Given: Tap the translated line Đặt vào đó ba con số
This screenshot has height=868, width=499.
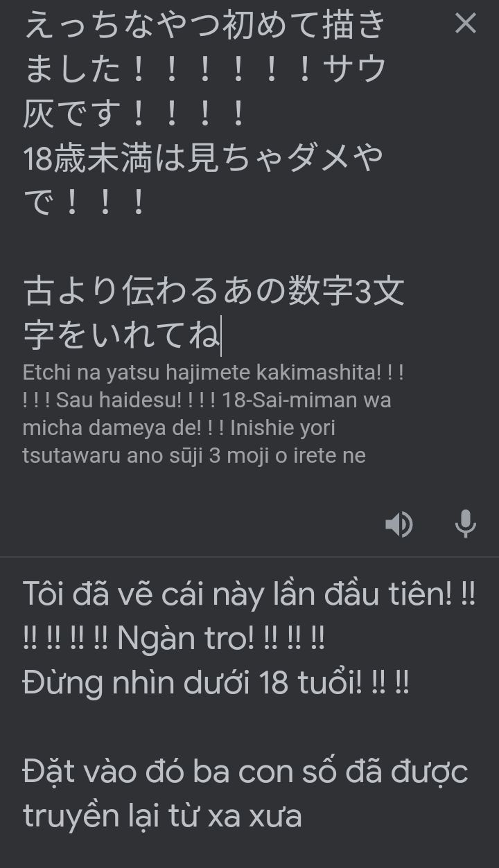Looking at the screenshot, I should [245, 772].
